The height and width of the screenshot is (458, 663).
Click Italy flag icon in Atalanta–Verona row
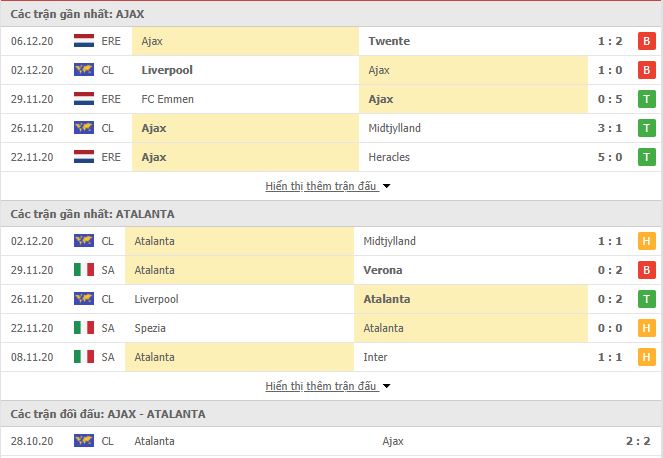pyautogui.click(x=83, y=270)
